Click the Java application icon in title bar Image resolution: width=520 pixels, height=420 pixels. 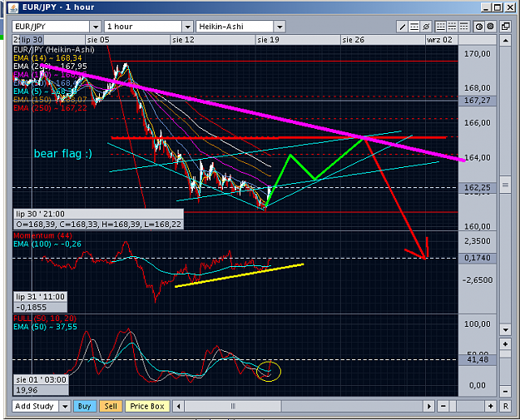(x=13, y=7)
